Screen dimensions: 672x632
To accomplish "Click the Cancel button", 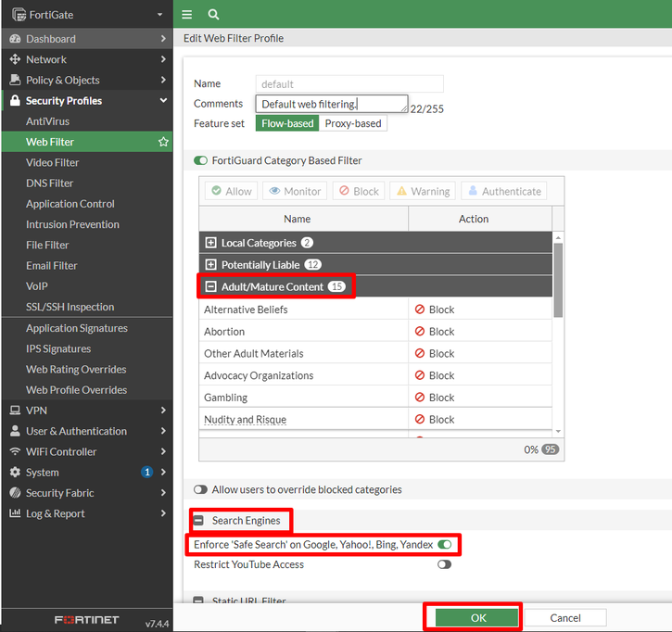I will (565, 618).
